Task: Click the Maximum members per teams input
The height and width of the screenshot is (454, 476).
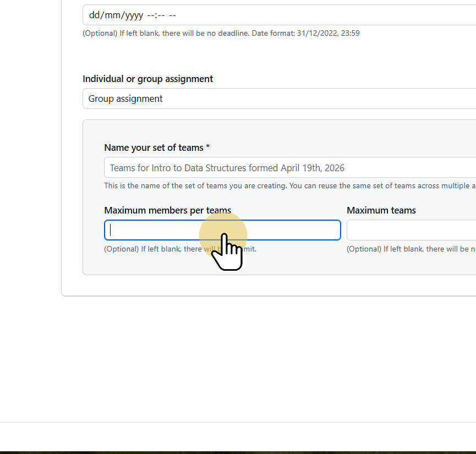Action: point(165,229)
